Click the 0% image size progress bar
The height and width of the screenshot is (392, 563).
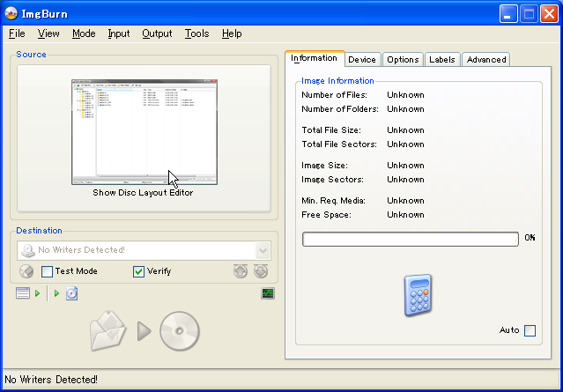411,239
